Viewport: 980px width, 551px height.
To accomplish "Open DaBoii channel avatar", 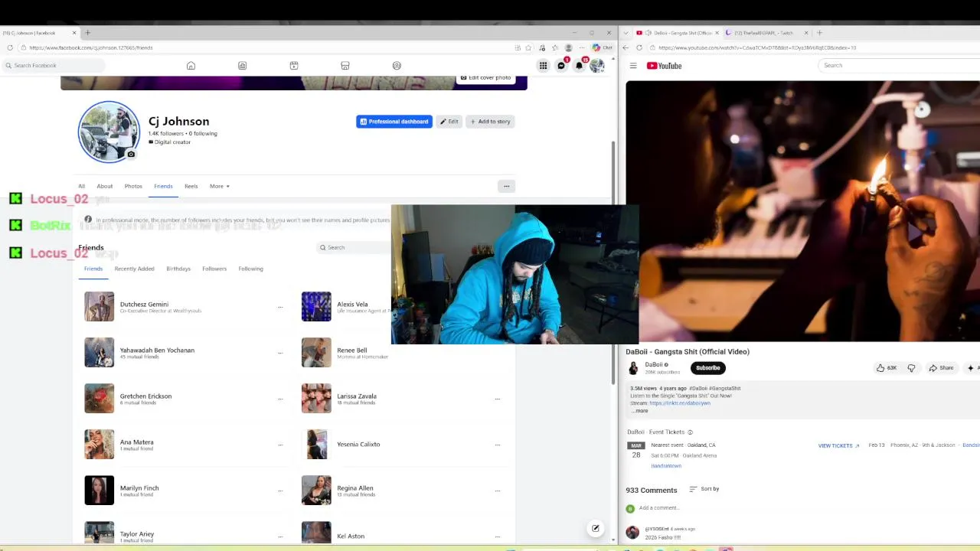I will tap(633, 368).
